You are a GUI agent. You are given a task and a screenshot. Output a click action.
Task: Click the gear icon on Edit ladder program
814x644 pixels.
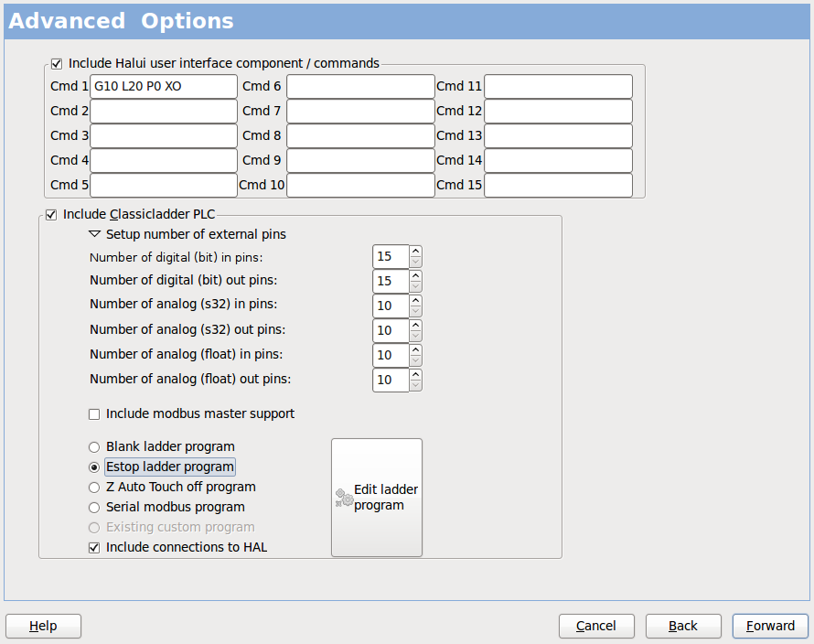(x=343, y=499)
